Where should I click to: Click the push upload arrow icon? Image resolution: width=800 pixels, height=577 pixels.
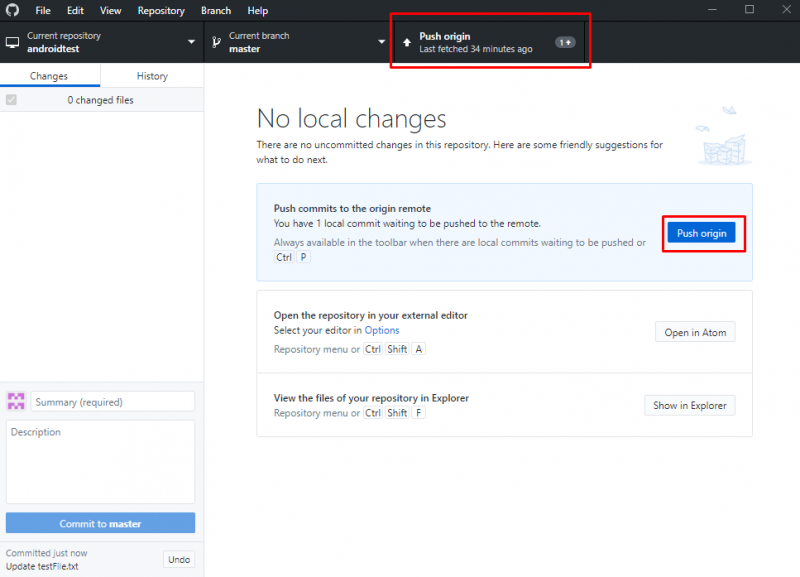pos(407,42)
